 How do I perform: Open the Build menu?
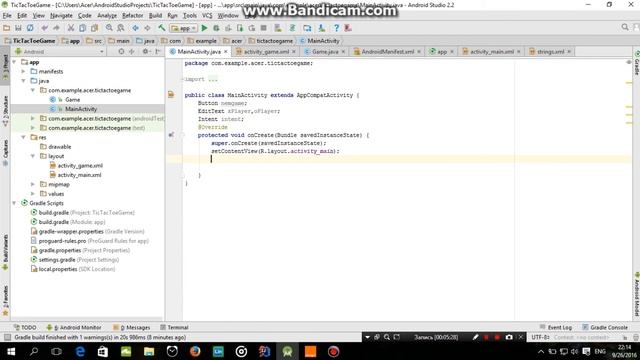[156, 16]
